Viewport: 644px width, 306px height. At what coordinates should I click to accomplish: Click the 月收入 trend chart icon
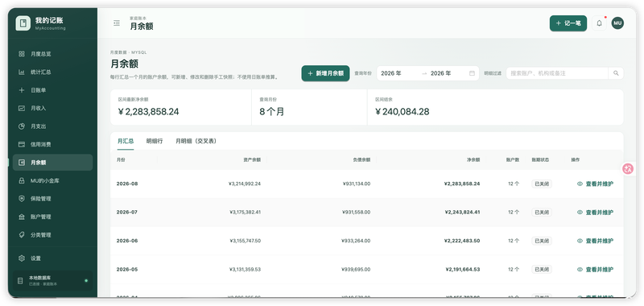click(22, 108)
